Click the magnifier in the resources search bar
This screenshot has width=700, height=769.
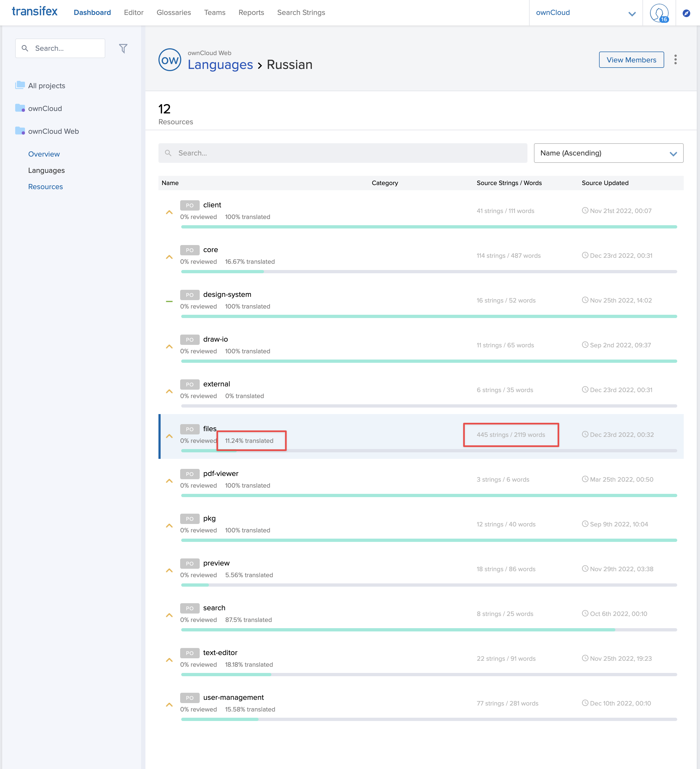click(168, 153)
